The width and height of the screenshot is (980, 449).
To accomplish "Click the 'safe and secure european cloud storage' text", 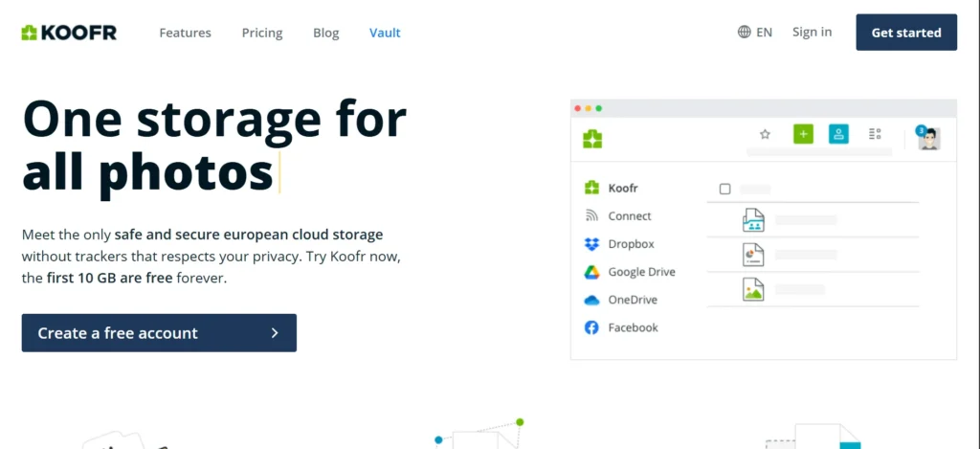I will pos(249,236).
